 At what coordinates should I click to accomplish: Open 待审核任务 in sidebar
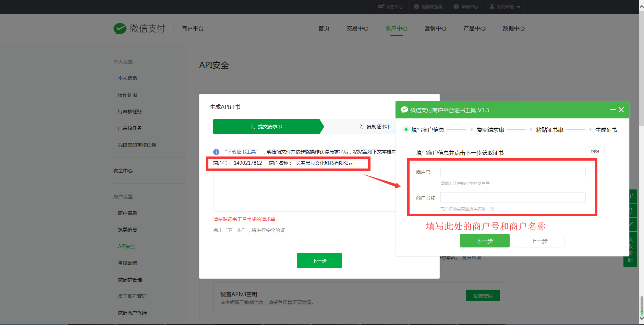(130, 112)
